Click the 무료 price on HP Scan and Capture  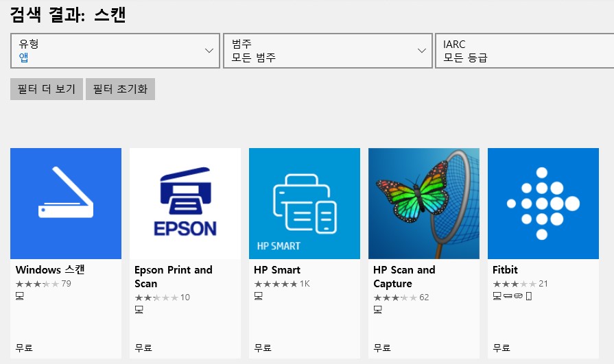coord(383,348)
